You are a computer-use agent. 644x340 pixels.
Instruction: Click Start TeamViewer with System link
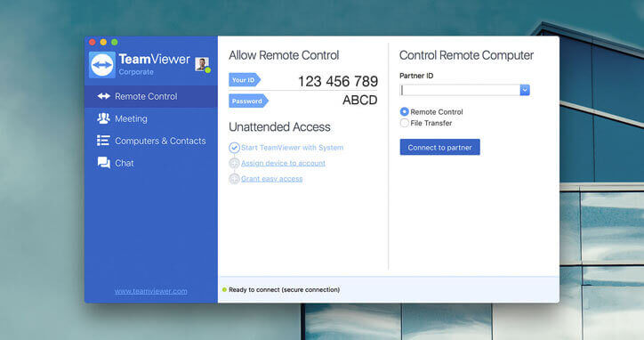click(x=292, y=148)
